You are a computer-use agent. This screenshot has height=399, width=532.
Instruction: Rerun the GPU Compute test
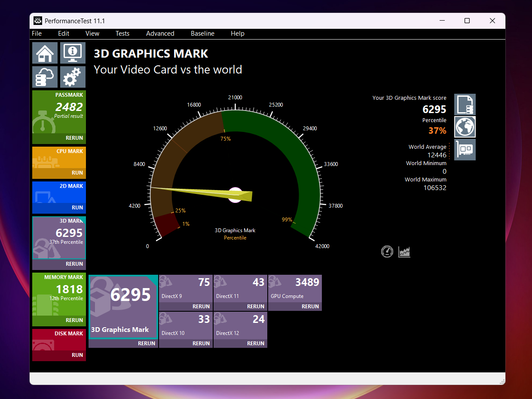pyautogui.click(x=310, y=307)
